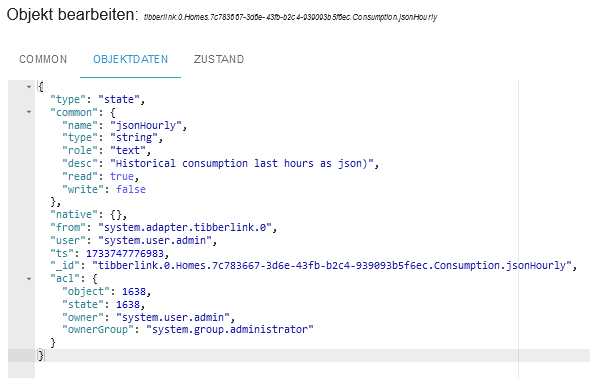Click the read value true

click(x=122, y=176)
